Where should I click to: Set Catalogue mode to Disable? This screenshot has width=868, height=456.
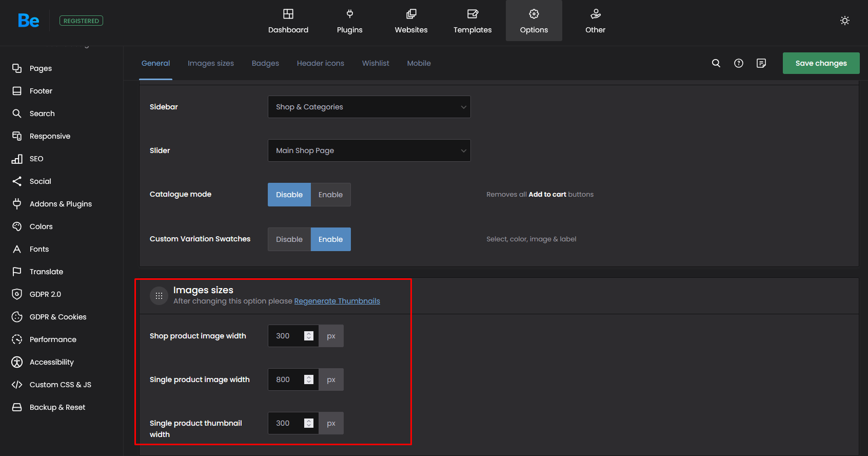(289, 195)
